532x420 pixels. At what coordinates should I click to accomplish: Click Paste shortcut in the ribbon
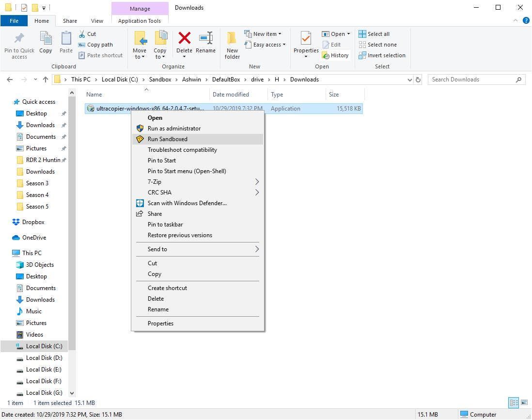coord(100,55)
